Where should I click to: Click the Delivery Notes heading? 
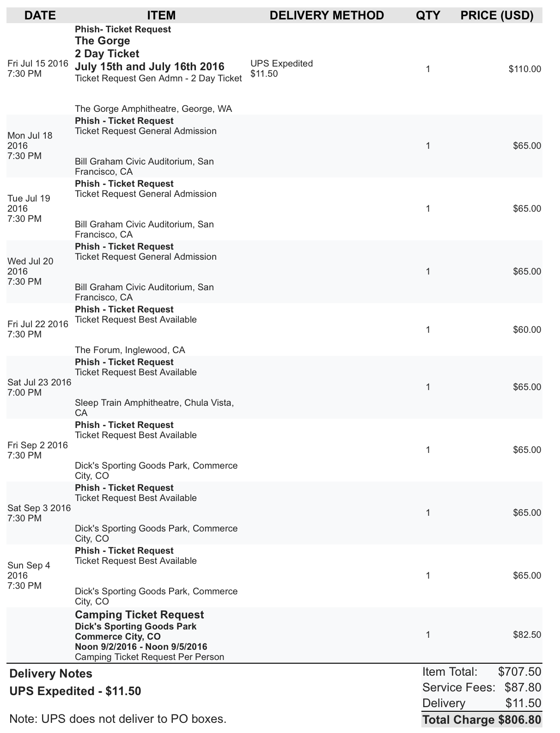pyautogui.click(x=51, y=673)
